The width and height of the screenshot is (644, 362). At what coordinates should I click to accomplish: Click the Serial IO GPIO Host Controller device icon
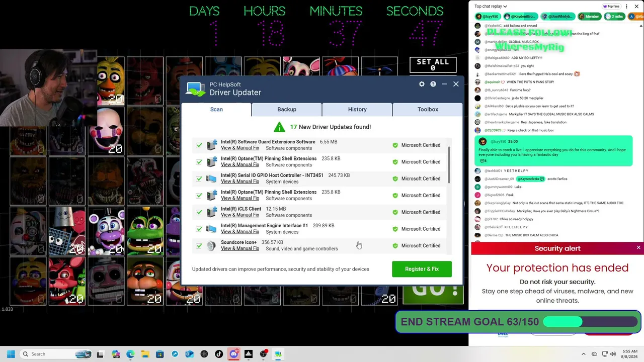[x=211, y=178]
